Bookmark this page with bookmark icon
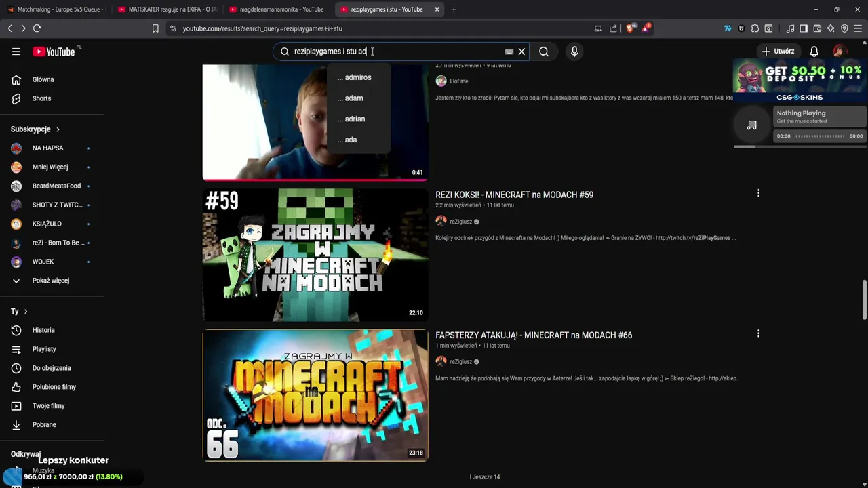868x488 pixels. [x=155, y=28]
